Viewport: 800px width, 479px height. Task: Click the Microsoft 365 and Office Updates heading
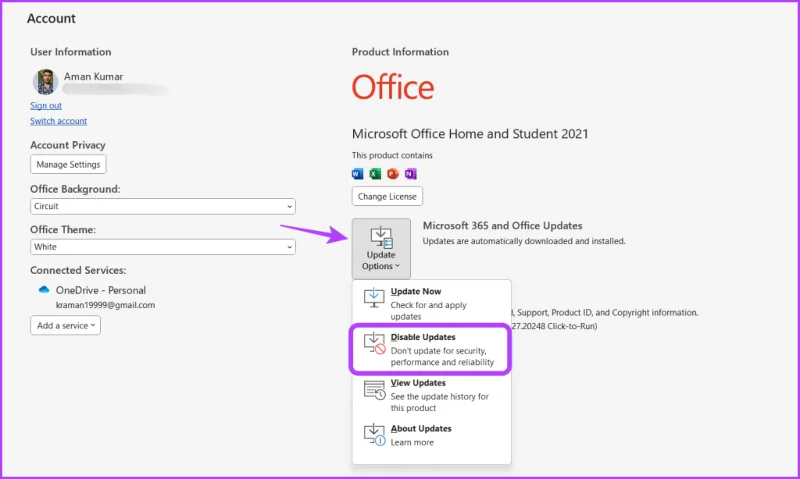pyautogui.click(x=502, y=225)
